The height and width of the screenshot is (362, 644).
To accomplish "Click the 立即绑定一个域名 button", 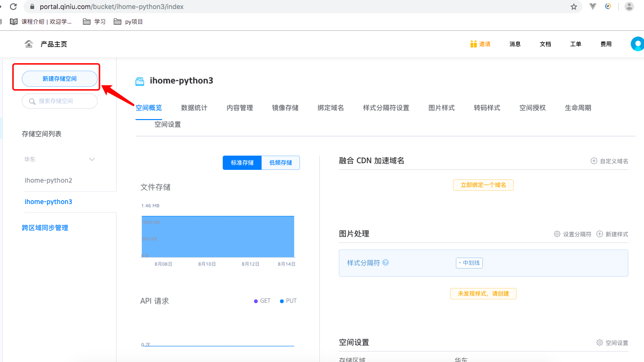I will [x=483, y=185].
